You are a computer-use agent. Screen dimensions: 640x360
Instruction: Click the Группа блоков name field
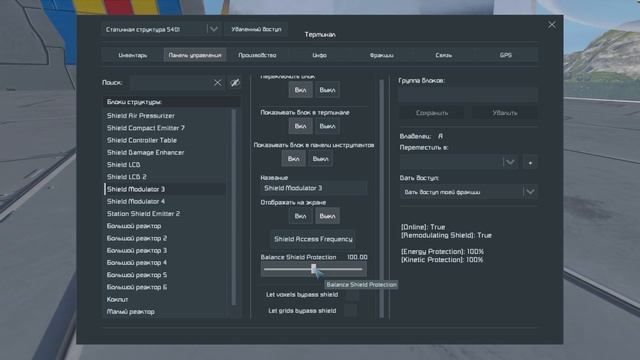pyautogui.click(x=468, y=94)
